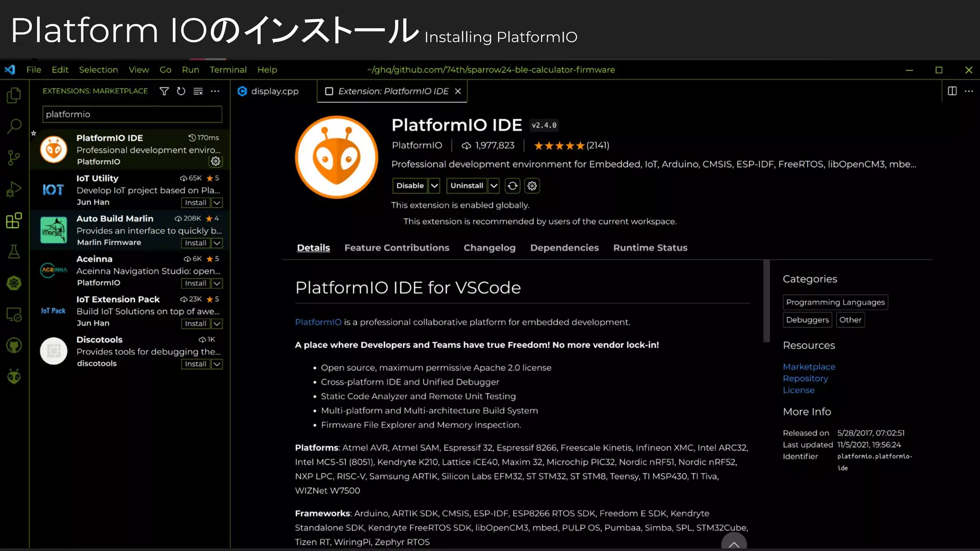
Task: Refresh the extensions marketplace list
Action: click(x=181, y=91)
